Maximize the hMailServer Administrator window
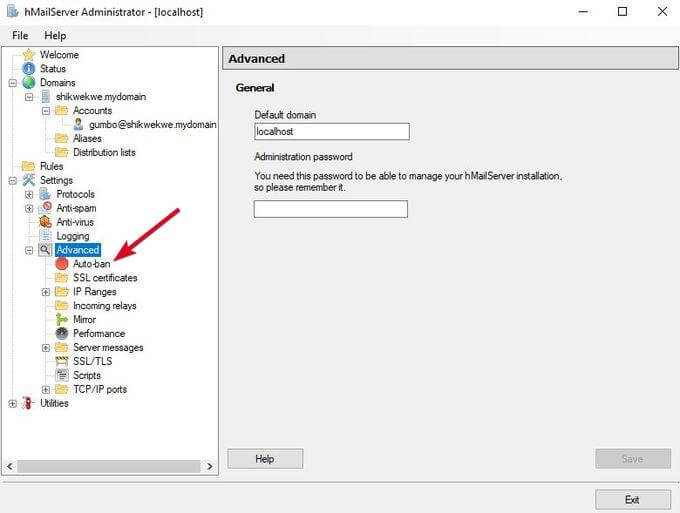Viewport: 680px width, 513px height. (x=622, y=12)
